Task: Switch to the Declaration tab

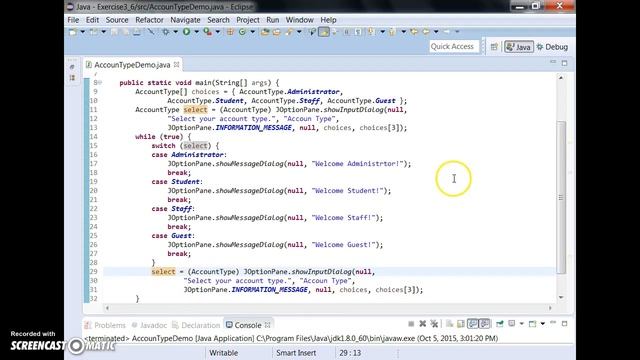Action: click(196, 325)
